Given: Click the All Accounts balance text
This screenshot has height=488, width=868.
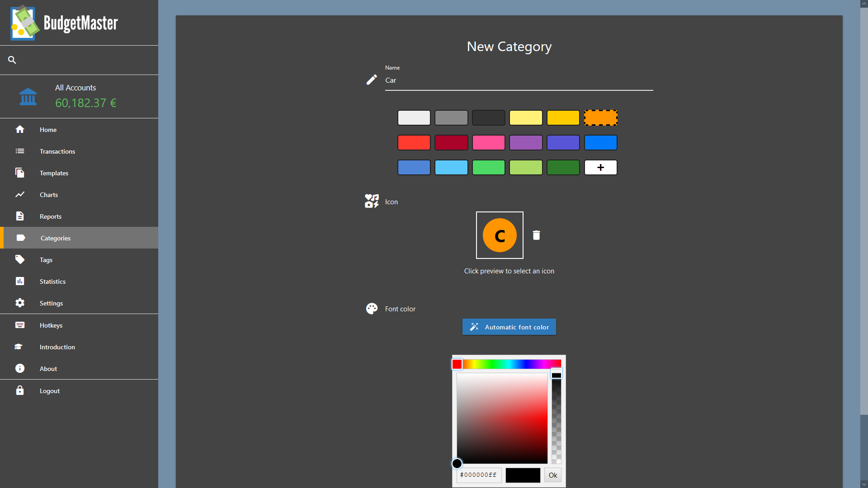Looking at the screenshot, I should [x=85, y=103].
